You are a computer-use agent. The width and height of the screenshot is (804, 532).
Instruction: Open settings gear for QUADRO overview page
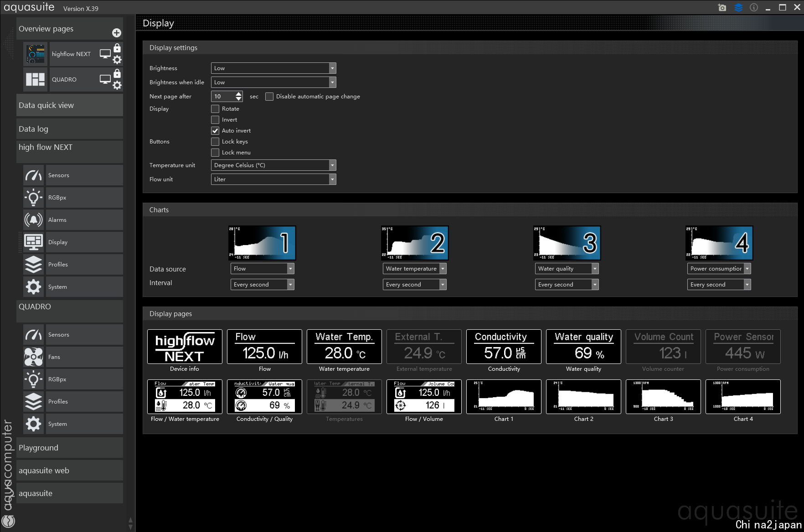117,85
